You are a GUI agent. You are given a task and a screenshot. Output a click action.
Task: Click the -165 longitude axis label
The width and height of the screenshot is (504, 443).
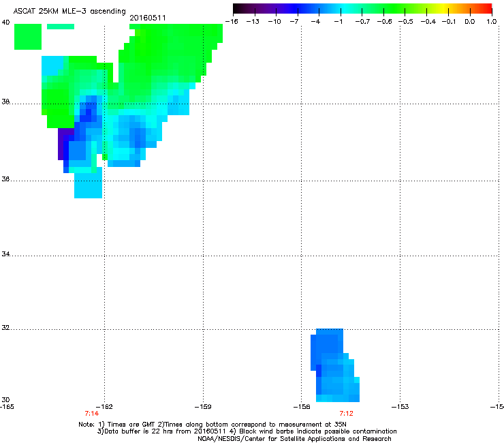point(7,407)
